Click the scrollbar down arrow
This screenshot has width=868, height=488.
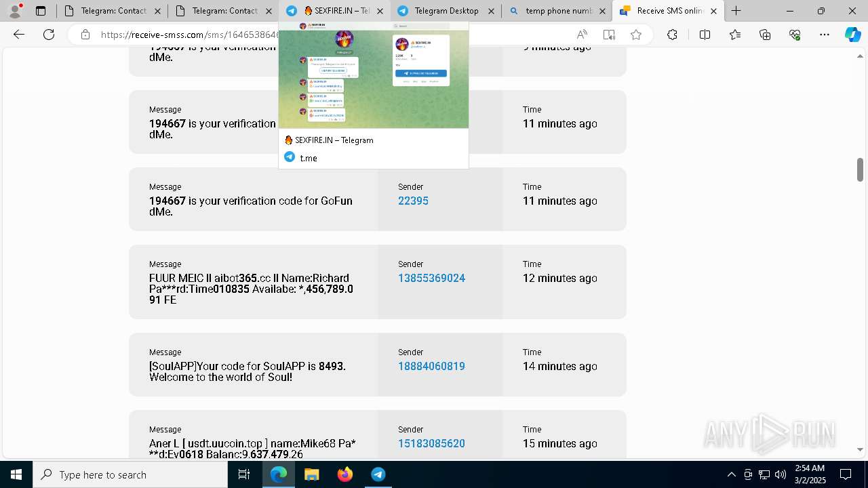pos(861,449)
